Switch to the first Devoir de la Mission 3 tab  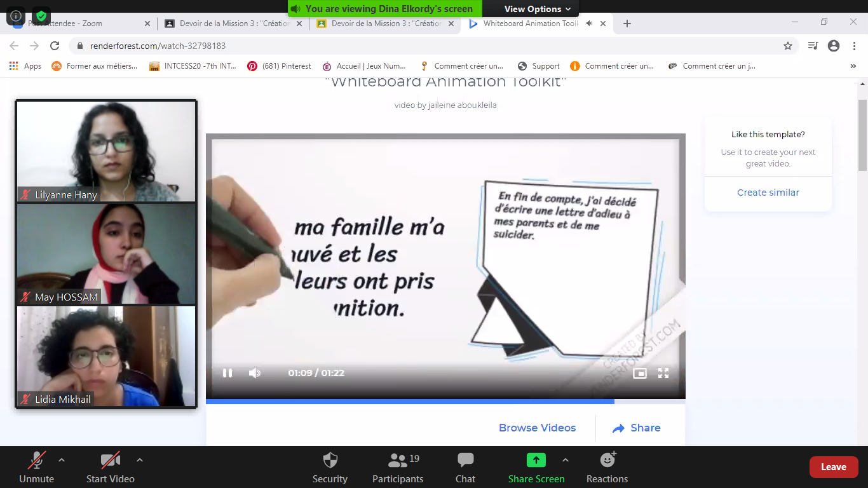tap(227, 24)
